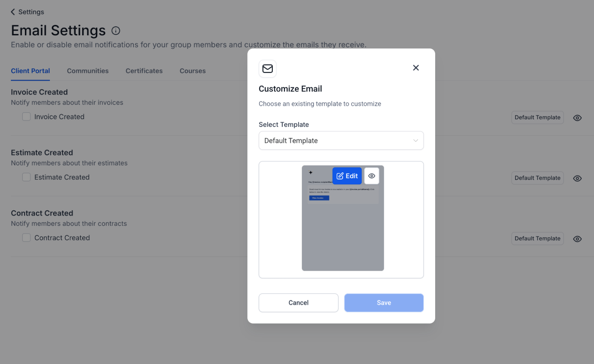Switch to the Certificates tab
The image size is (594, 364).
(x=144, y=71)
